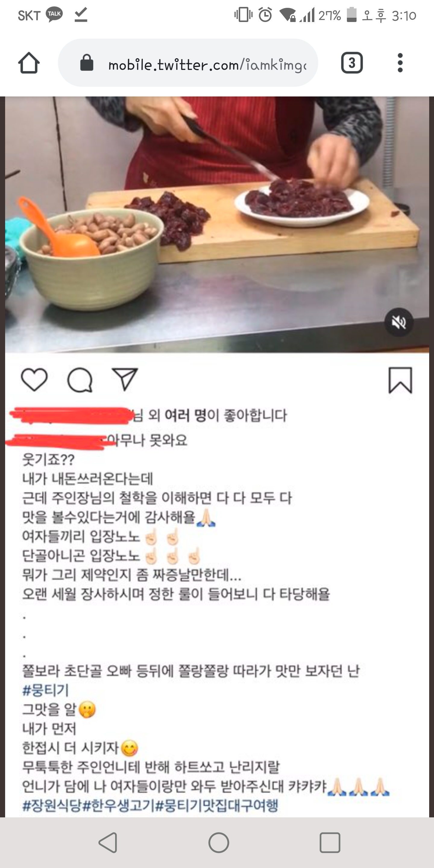Click the padlock site security icon
Viewport: 434px width, 868px height.
click(86, 63)
